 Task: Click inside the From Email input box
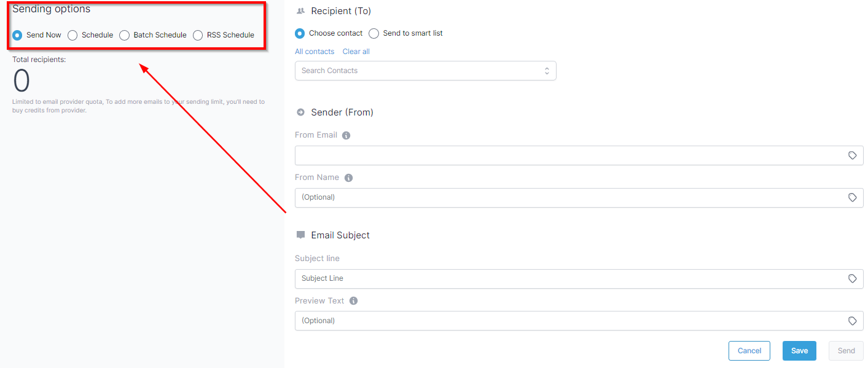tap(579, 155)
